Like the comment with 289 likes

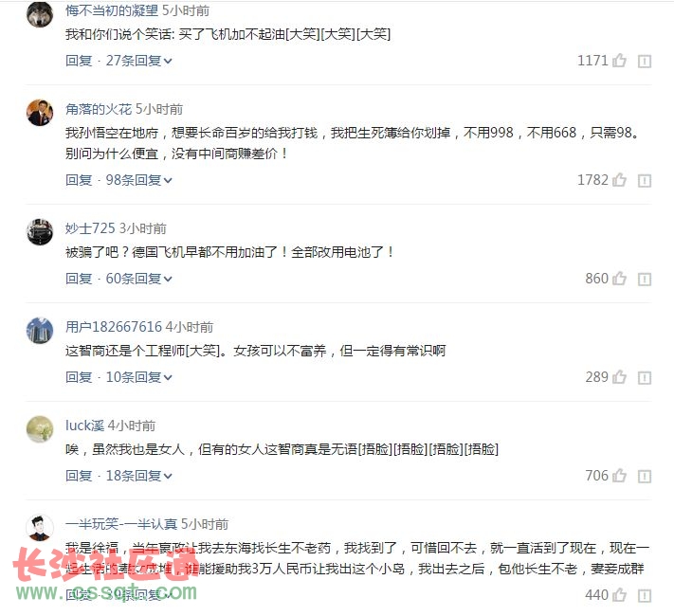(x=619, y=377)
